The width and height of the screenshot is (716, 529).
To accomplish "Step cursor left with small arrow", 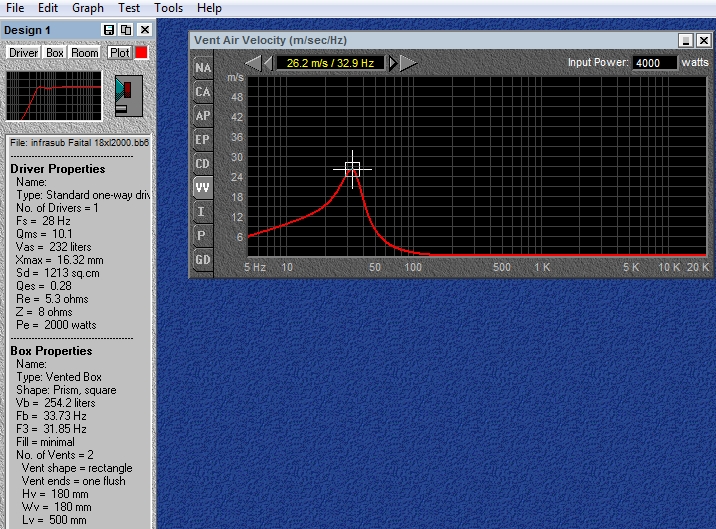I will 268,63.
